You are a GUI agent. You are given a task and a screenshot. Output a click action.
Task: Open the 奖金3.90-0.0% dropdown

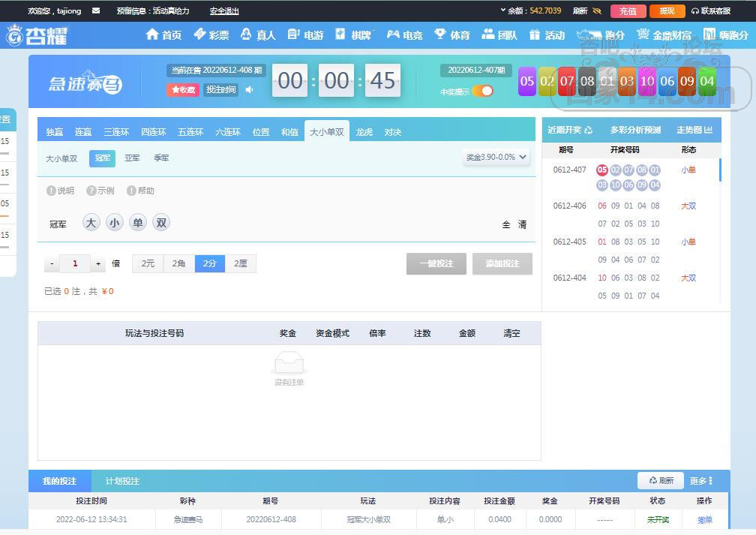[x=496, y=158]
